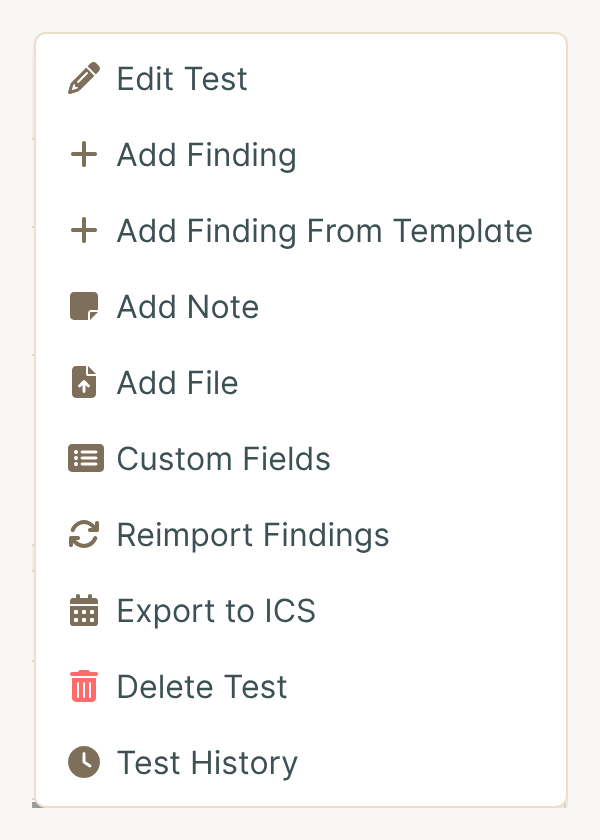This screenshot has height=840, width=600.
Task: Select Reimport Findings option
Action: tap(301, 535)
